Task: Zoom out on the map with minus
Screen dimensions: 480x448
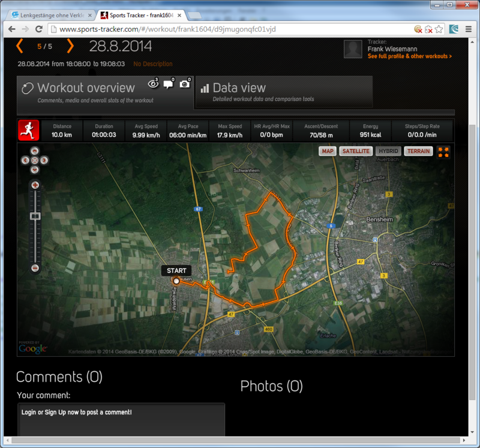Action: (x=35, y=268)
